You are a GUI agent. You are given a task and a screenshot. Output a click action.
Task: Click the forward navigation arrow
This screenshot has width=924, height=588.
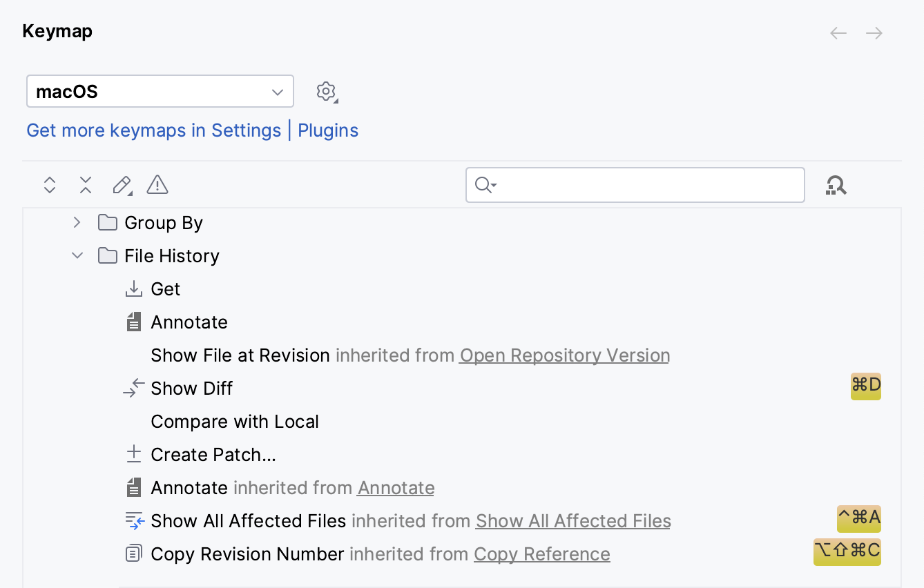tap(874, 33)
